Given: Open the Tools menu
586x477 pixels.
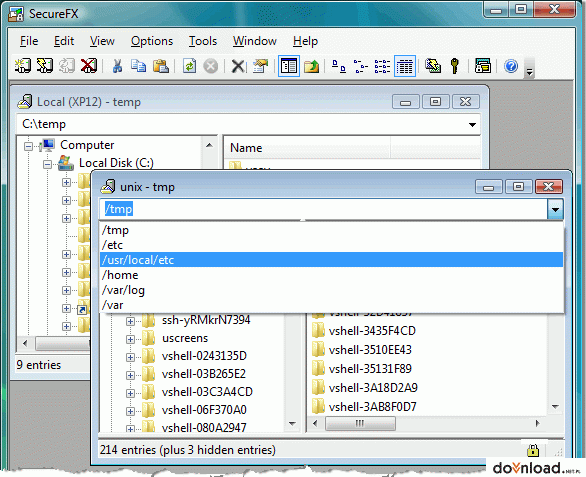Looking at the screenshot, I should pos(203,41).
